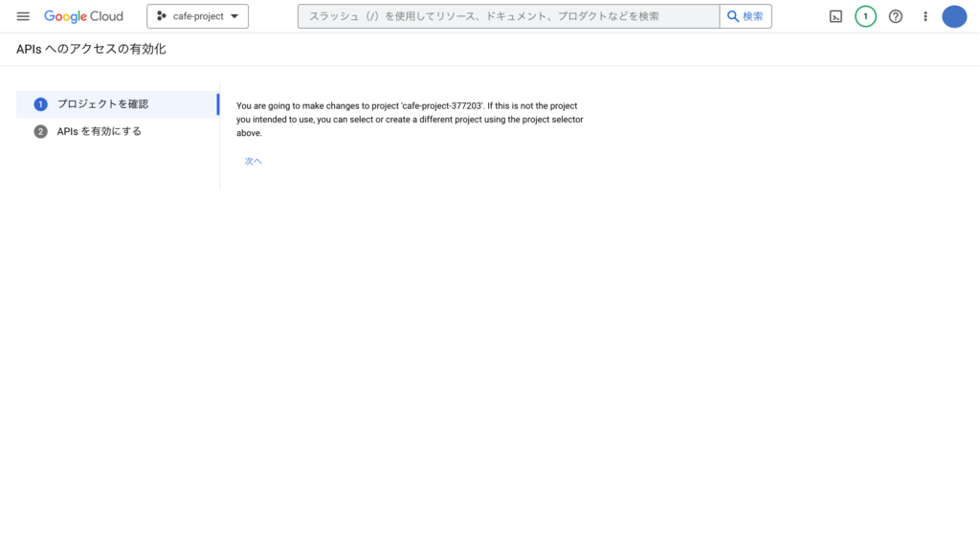Focus the resource search input field
The image size is (980, 560).
(509, 16)
